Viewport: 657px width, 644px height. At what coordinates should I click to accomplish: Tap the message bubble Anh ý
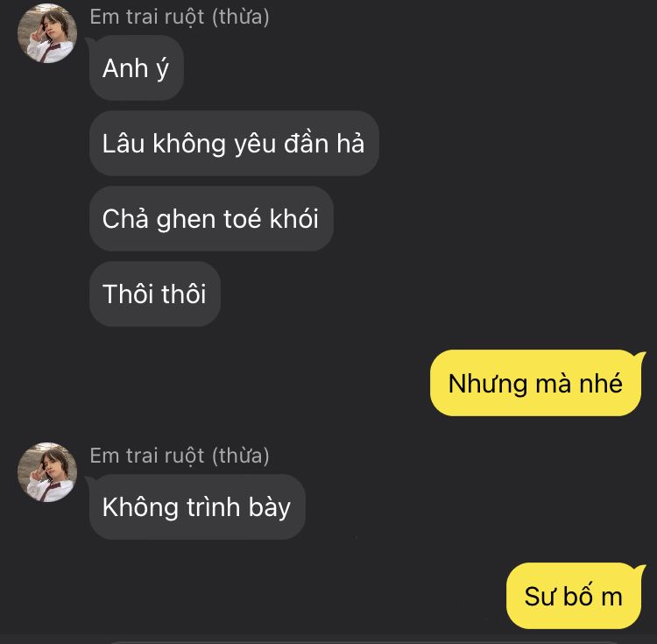(x=137, y=67)
